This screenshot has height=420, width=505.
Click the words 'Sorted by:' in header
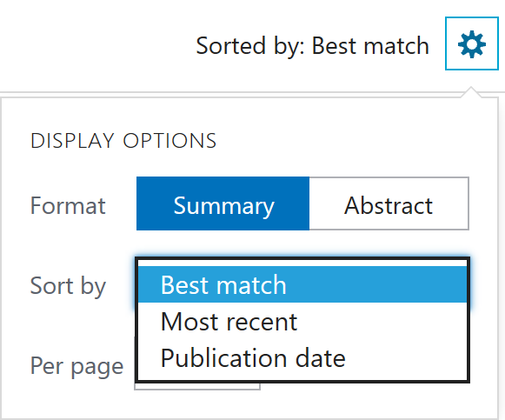(250, 46)
